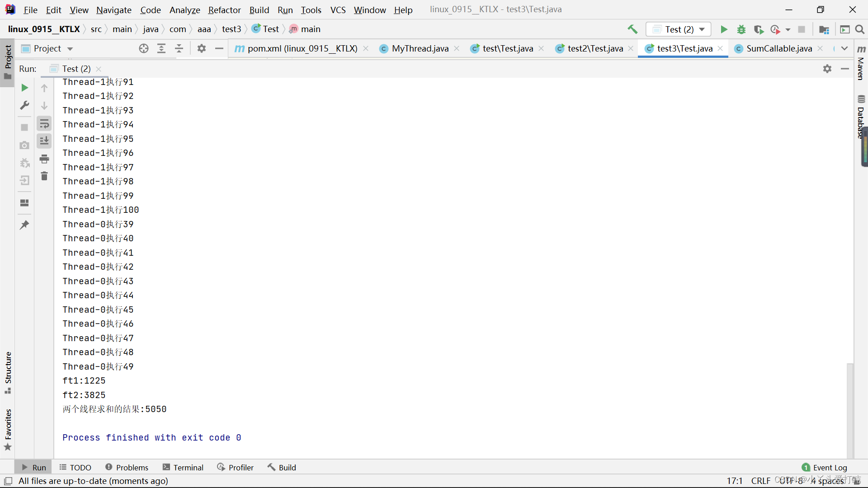868x488 pixels.
Task: Open Run panel settings gear
Action: click(x=827, y=69)
